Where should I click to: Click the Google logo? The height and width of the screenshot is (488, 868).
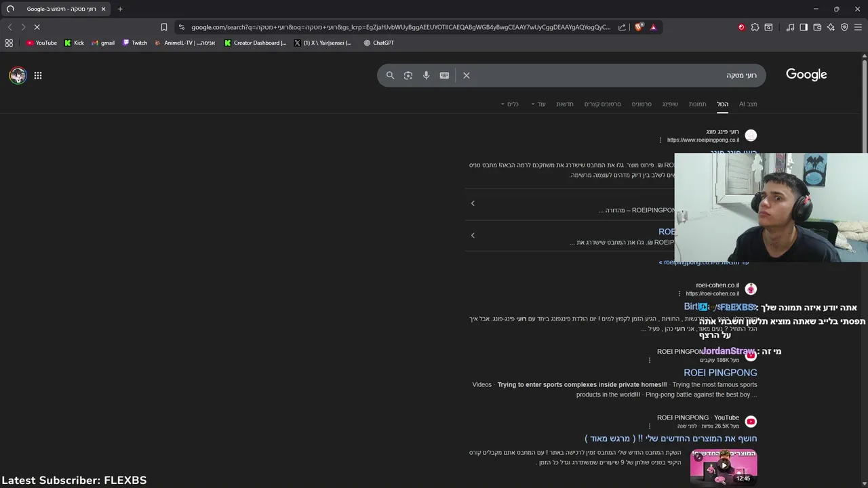pos(806,75)
